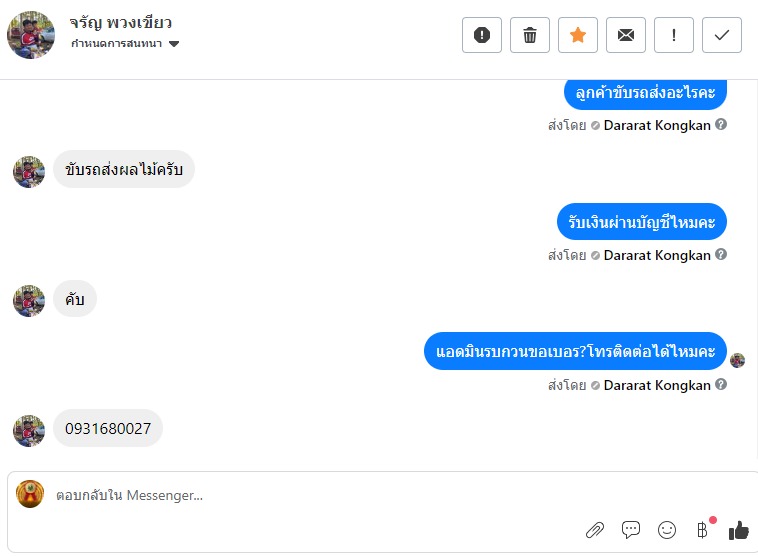Send a thumbs-up like
758x557 pixels.
point(738,530)
